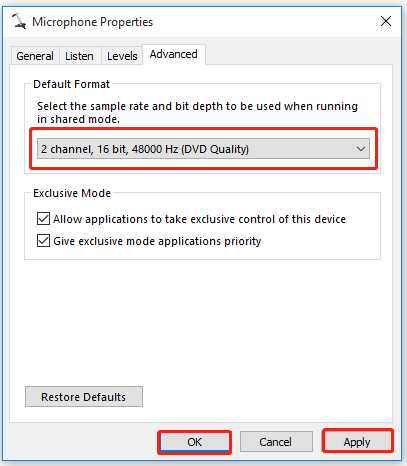407x466 pixels.
Task: Cancel the Microphone Properties dialog
Action: [x=276, y=442]
